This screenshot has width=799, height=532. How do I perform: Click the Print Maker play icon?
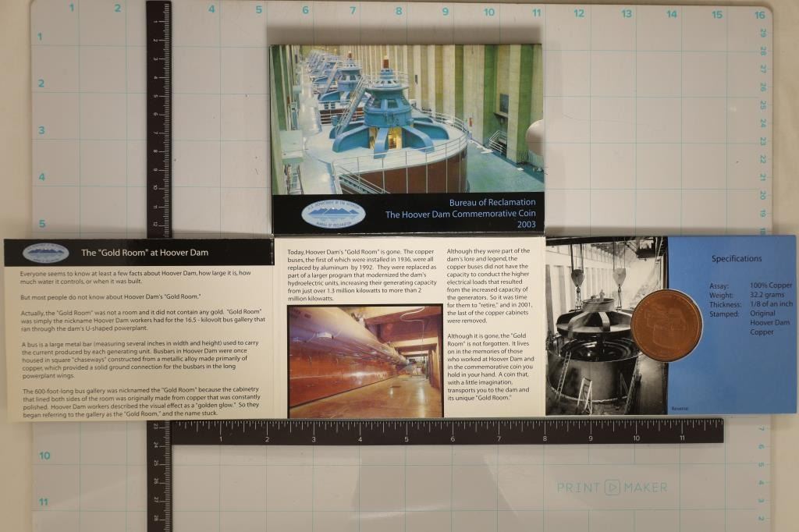(x=612, y=488)
